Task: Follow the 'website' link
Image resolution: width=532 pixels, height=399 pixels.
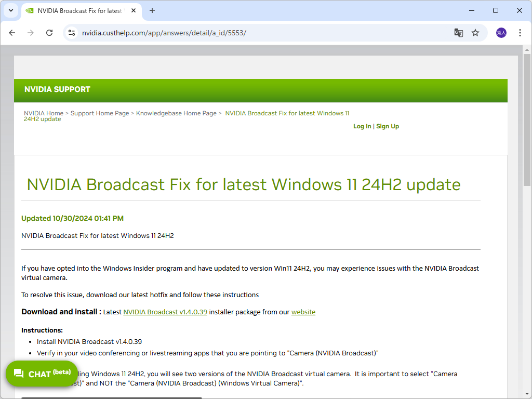Action: [x=303, y=312]
